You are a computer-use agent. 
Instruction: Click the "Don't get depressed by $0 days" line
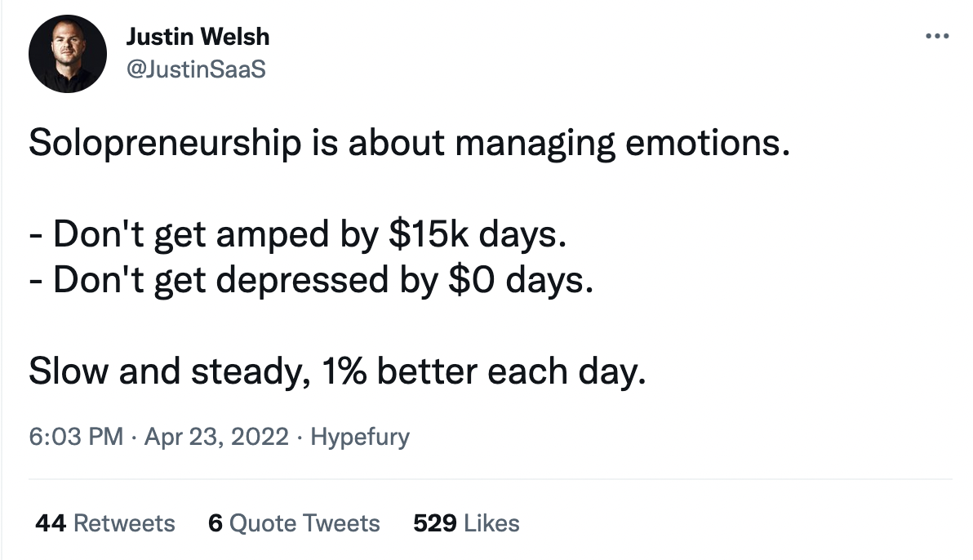308,281
